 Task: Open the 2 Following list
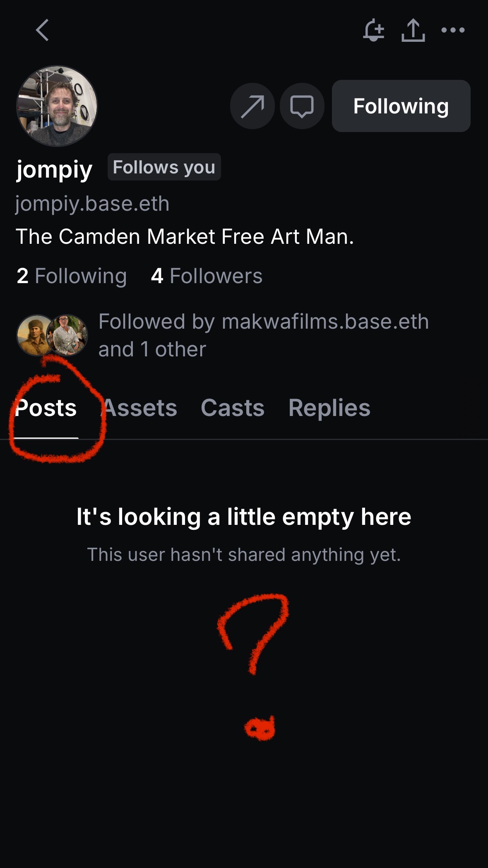pos(72,276)
